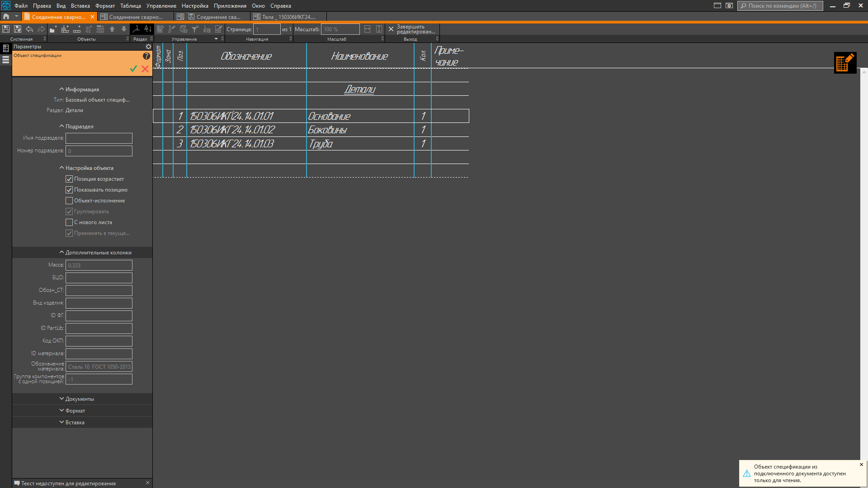Click 'Имя подраздела' input field
The height and width of the screenshot is (488, 868).
coord(99,138)
